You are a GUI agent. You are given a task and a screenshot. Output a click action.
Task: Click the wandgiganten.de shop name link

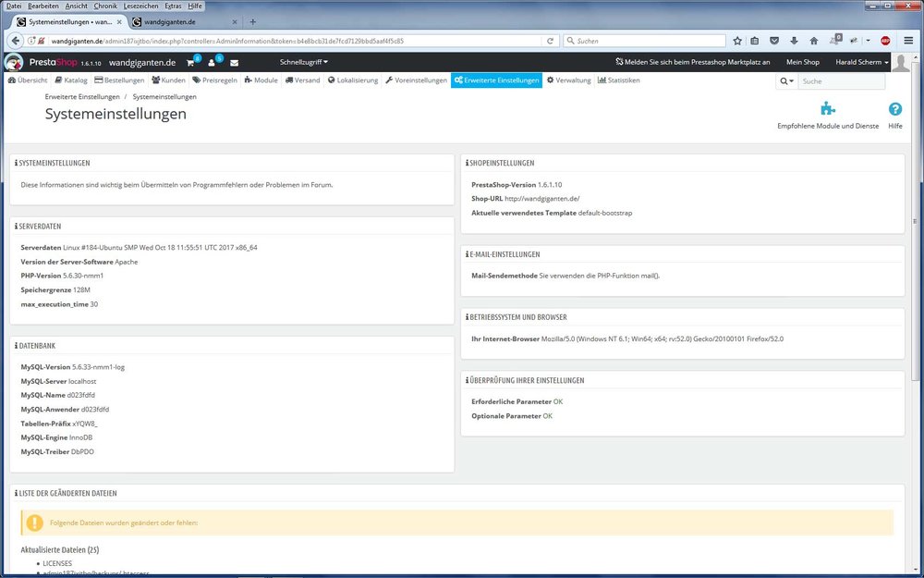point(142,62)
